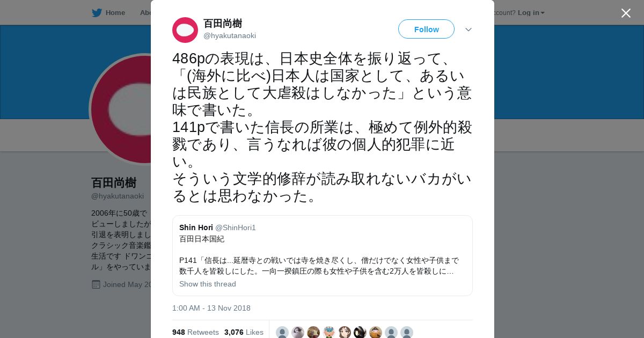Expand the tweet options chevron next to Follow
The image size is (644, 338).
[x=469, y=30]
